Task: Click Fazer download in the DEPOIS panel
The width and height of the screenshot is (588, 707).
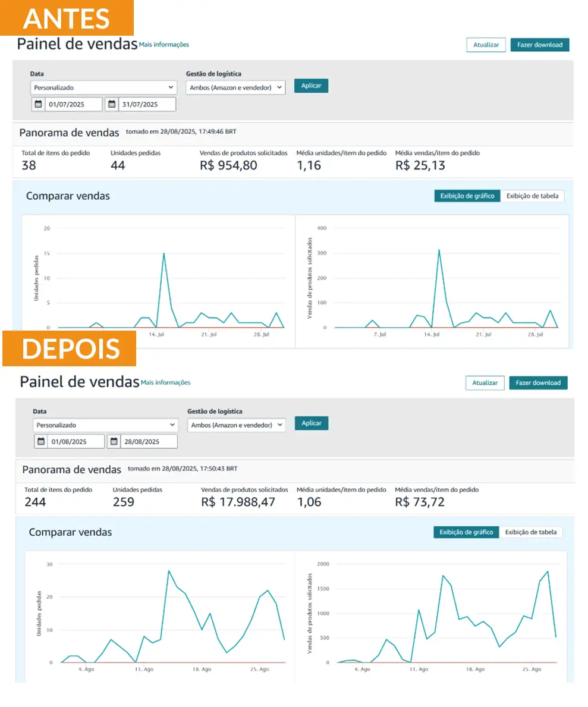Action: coord(538,383)
